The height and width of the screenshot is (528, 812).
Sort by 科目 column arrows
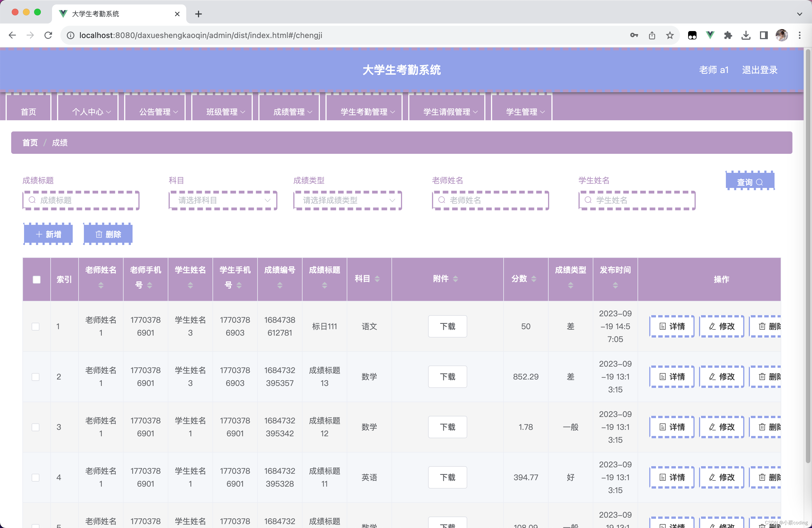[377, 279]
